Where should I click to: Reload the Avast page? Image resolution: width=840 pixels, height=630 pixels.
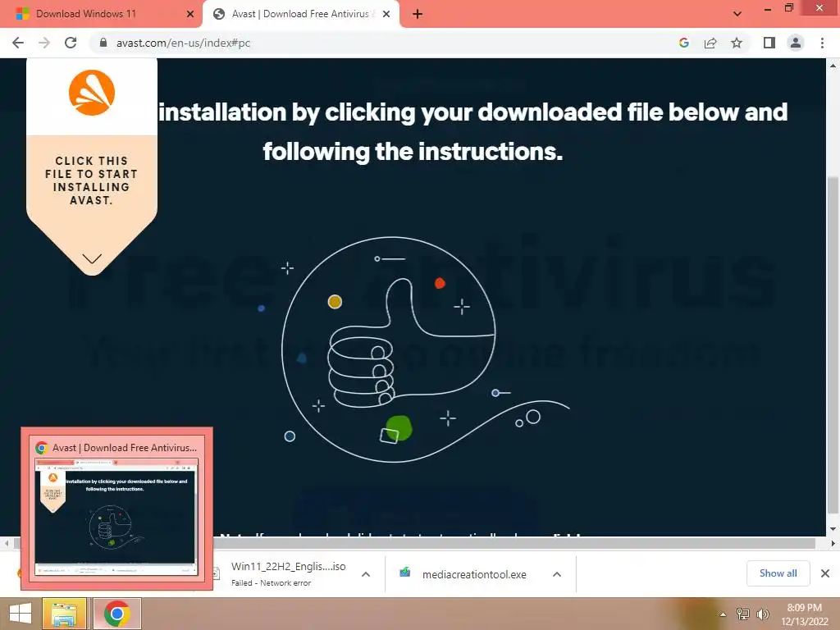71,43
